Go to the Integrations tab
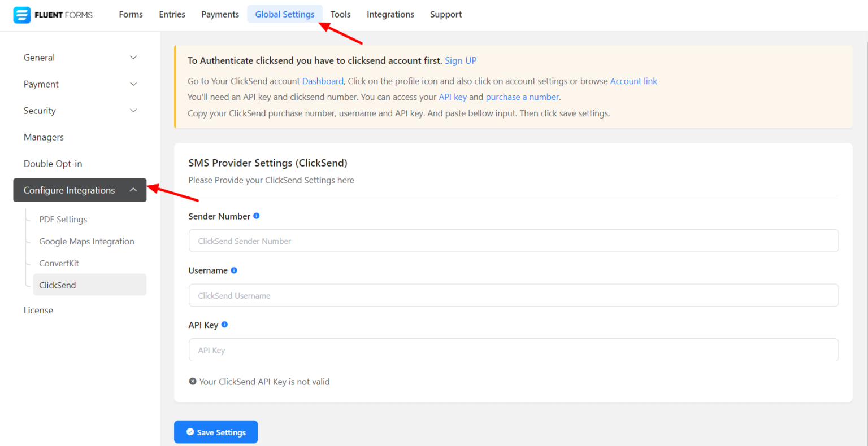 (390, 14)
